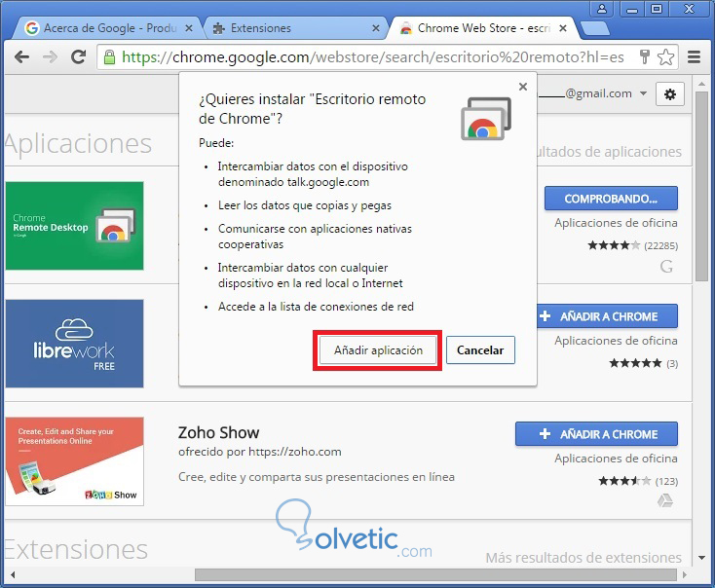Screen dimensions: 715x588
Task: Open the Zoho Show thumbnail
Action: click(74, 461)
